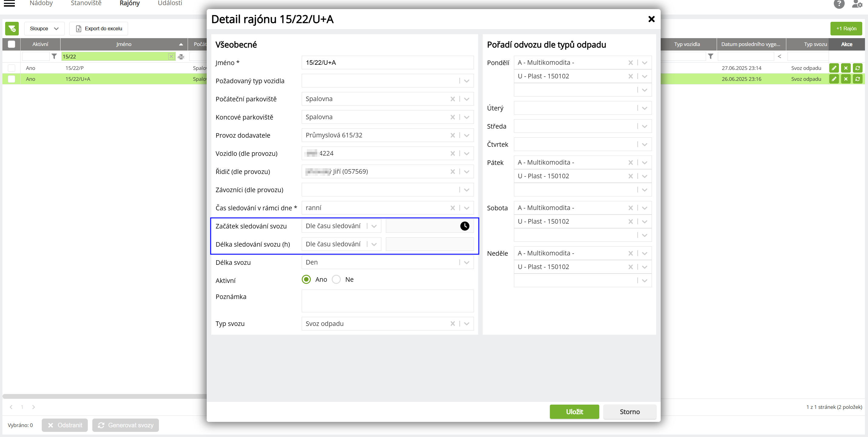Click the edit pencil icon for 15/22/P row
The height and width of the screenshot is (437, 868).
[x=833, y=68]
